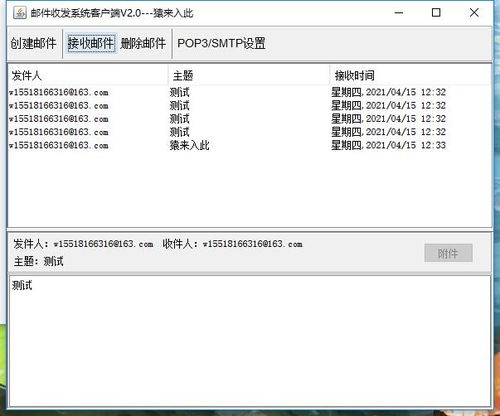Close the mail client window
Screen dimensions: 500x416
(x=474, y=13)
